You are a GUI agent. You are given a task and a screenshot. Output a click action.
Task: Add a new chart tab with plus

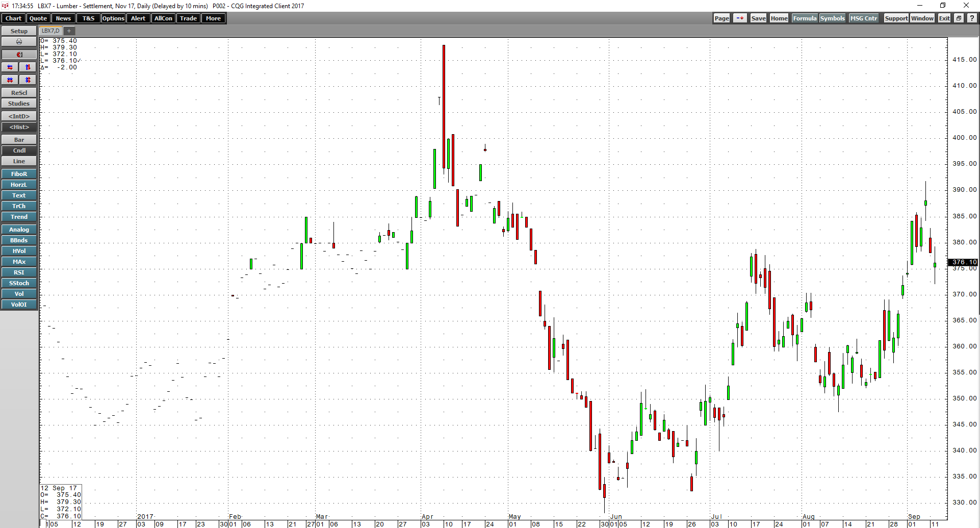(x=69, y=31)
